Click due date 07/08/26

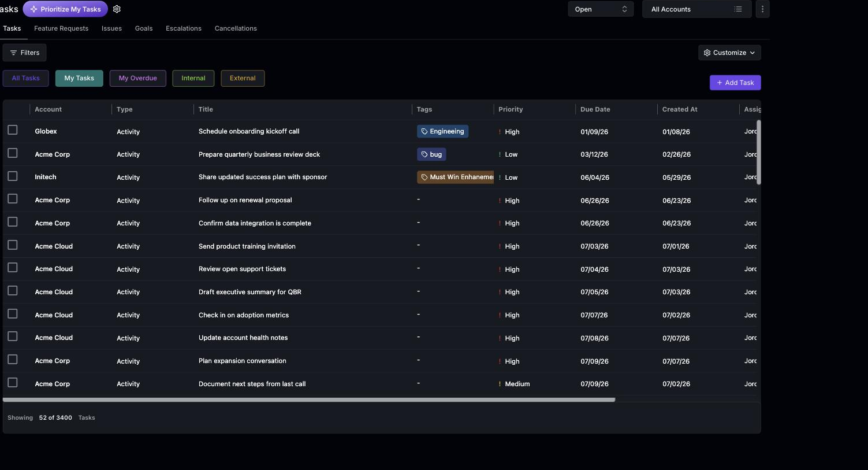coord(594,338)
